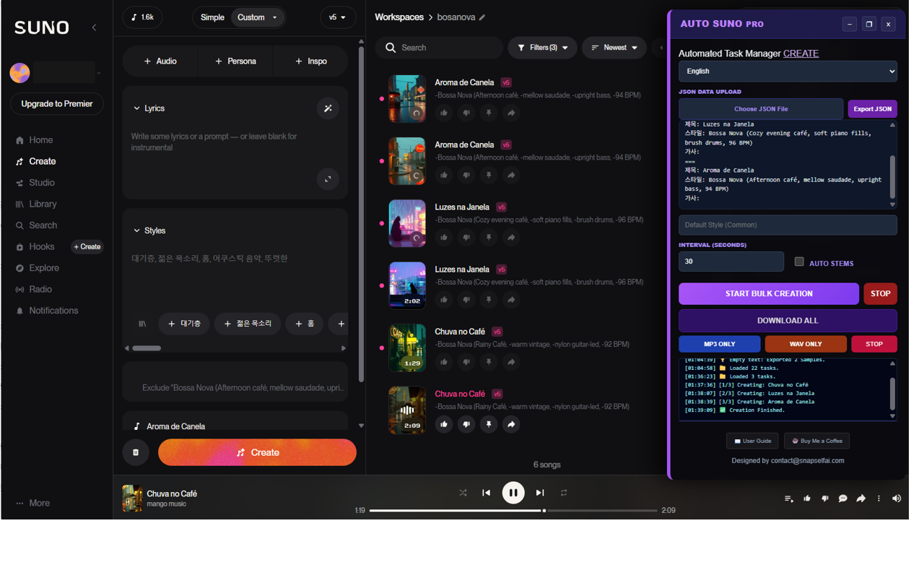
Task: Click the Export JSON button
Action: (872, 109)
